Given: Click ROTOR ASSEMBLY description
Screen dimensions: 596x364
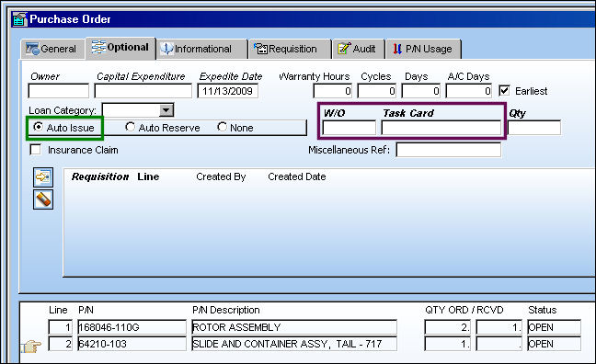Looking at the screenshot, I should click(294, 327).
